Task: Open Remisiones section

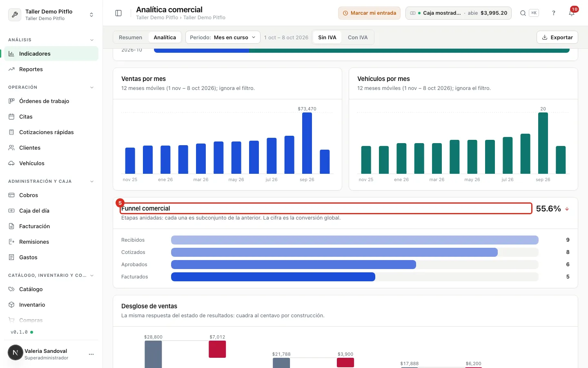Action: (x=51, y=242)
